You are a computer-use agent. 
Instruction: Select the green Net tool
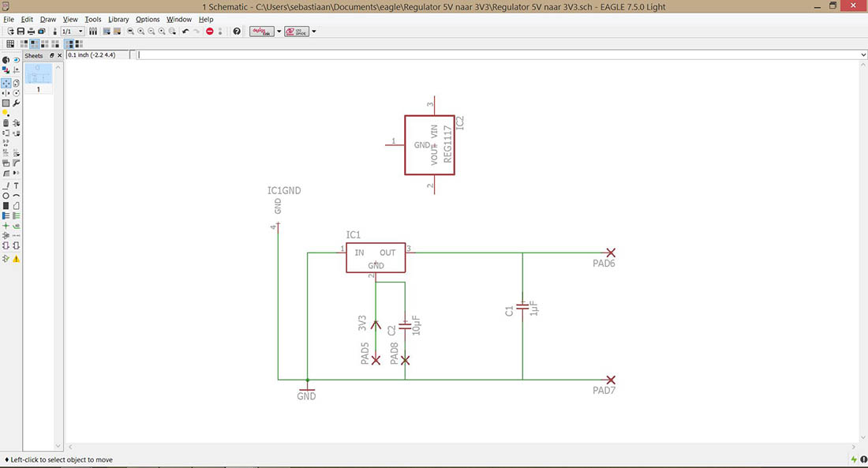point(16,215)
